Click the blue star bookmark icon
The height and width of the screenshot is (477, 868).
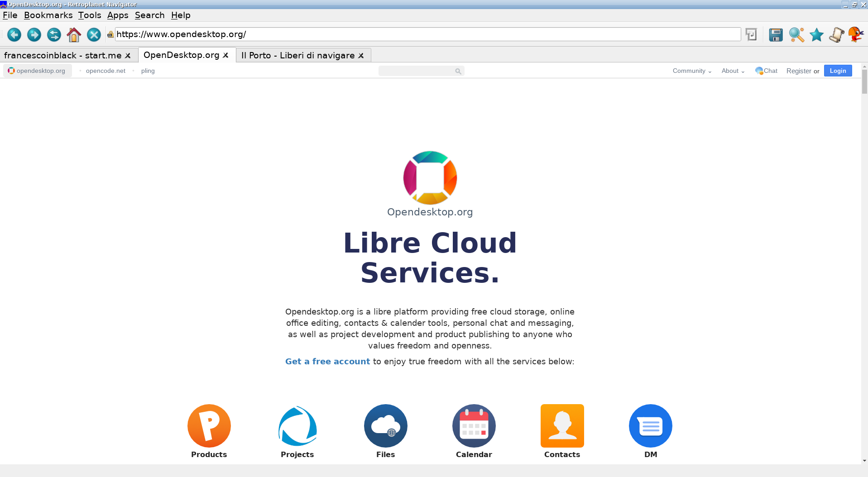[816, 35]
